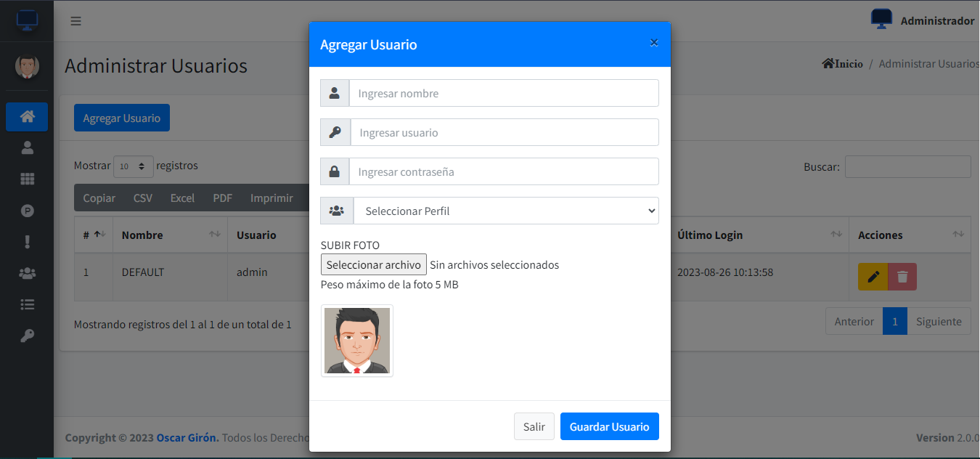
Task: Click the Excel export option
Action: tap(182, 198)
